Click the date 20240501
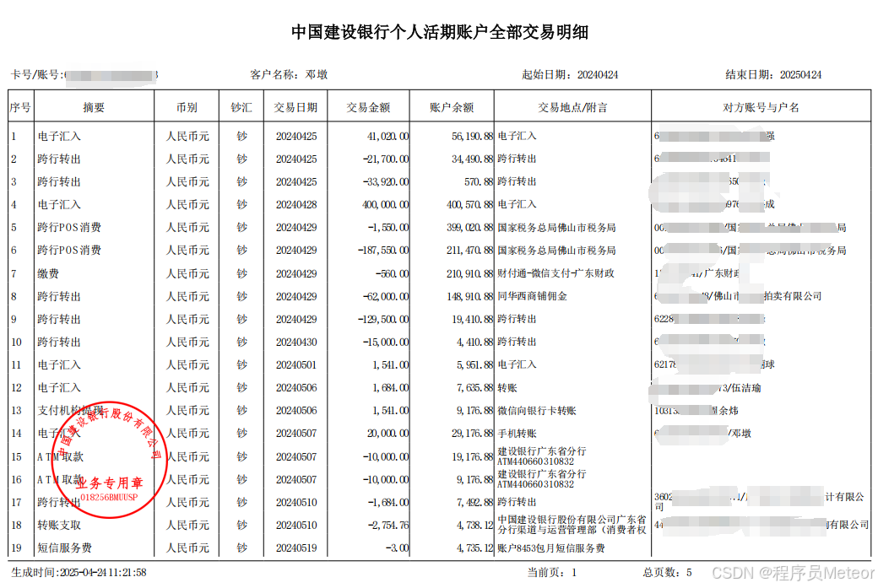878x588 pixels. [x=296, y=364]
